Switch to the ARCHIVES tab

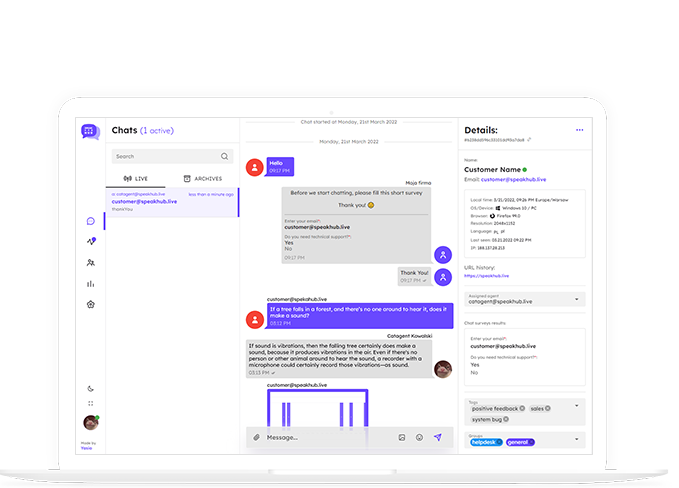pos(203,178)
